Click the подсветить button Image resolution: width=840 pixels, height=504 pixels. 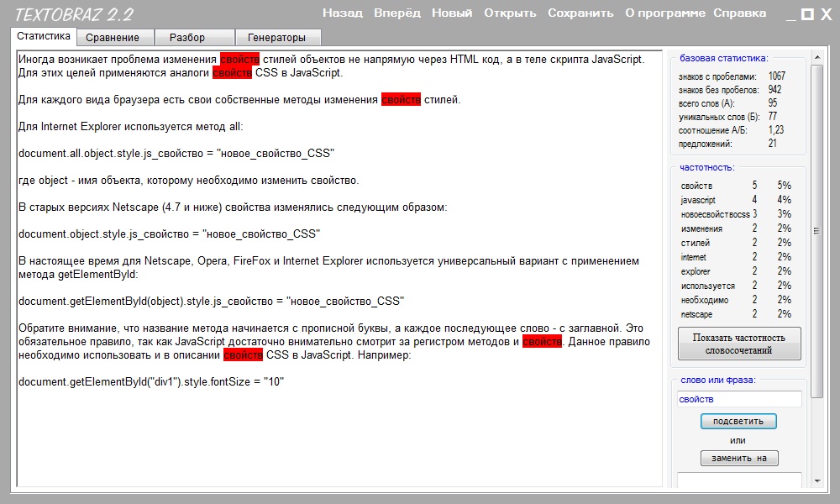click(x=738, y=421)
